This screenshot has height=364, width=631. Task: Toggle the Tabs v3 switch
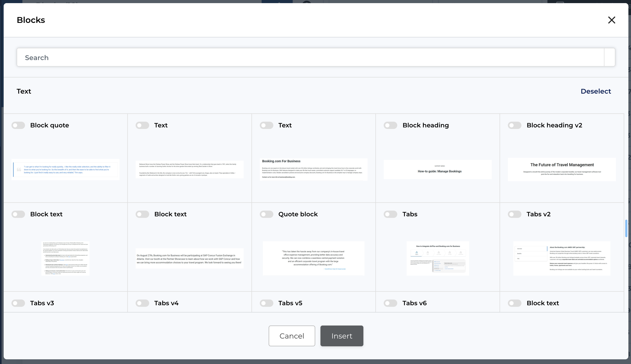click(x=18, y=303)
